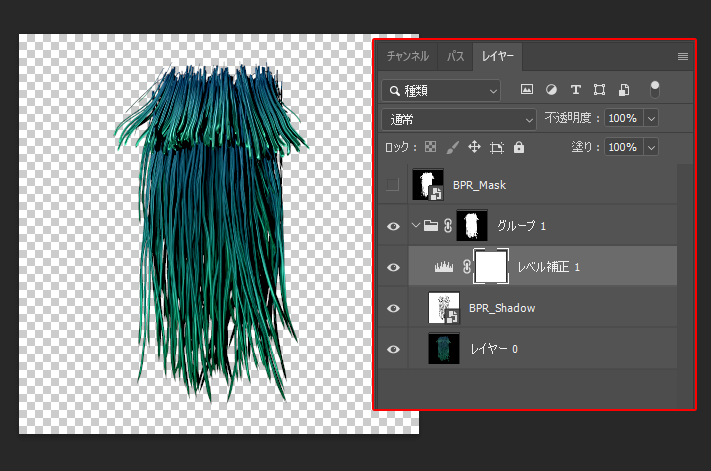Open the layers panel hamburger menu

[x=683, y=56]
